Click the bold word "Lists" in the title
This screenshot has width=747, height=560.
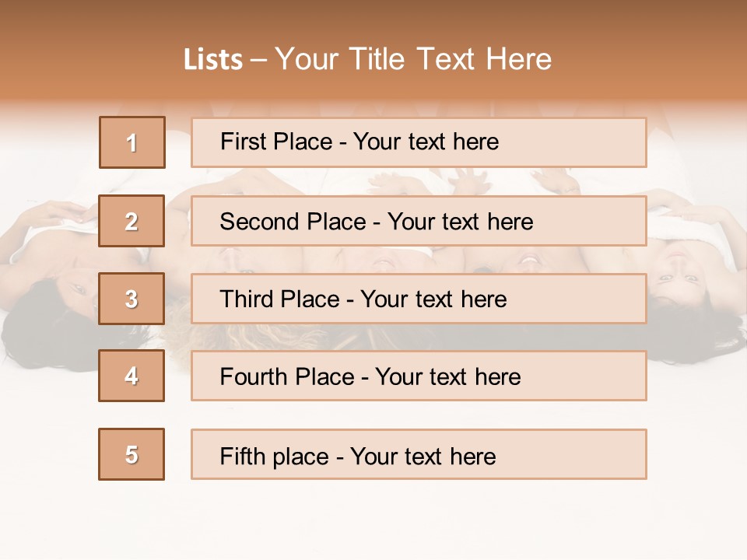[213, 60]
